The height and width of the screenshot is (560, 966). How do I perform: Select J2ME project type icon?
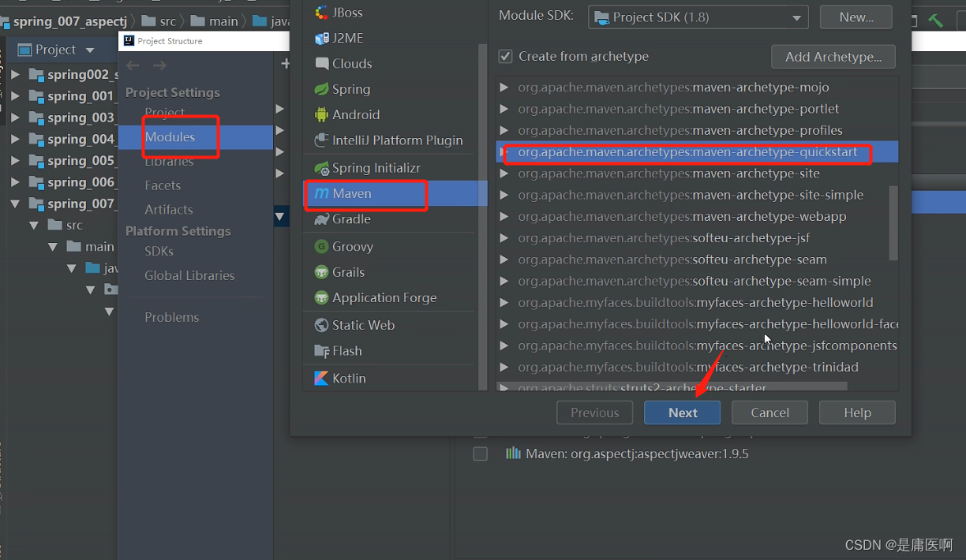click(x=321, y=38)
